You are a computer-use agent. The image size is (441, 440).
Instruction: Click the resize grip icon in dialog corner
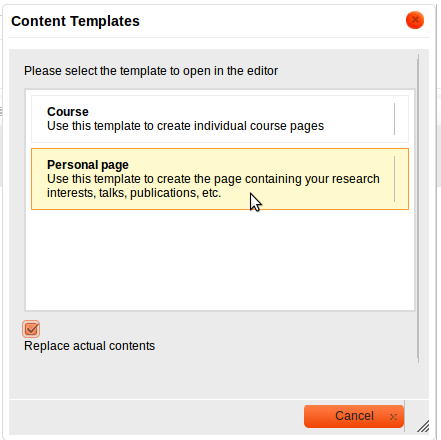tap(423, 426)
